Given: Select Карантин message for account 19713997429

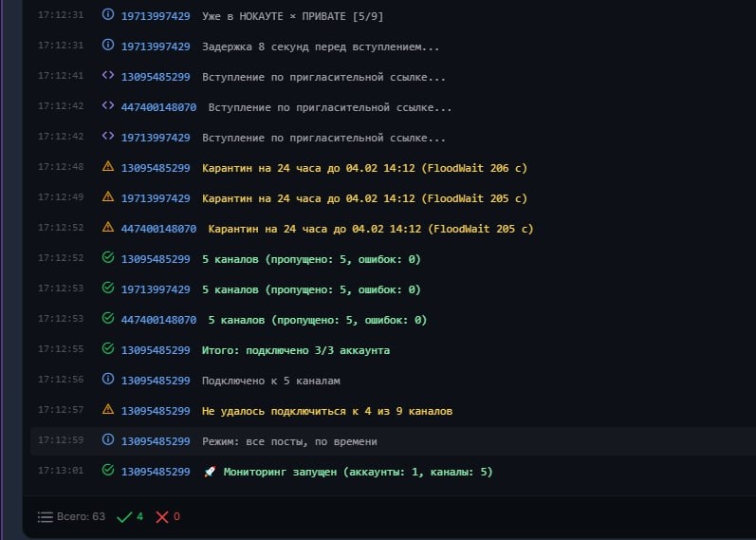Looking at the screenshot, I should [364, 198].
